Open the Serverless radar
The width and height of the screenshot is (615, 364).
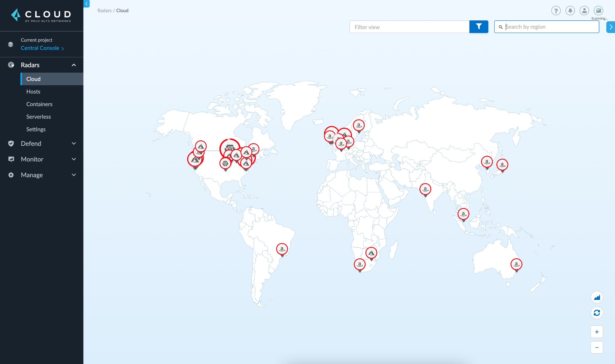pyautogui.click(x=38, y=117)
